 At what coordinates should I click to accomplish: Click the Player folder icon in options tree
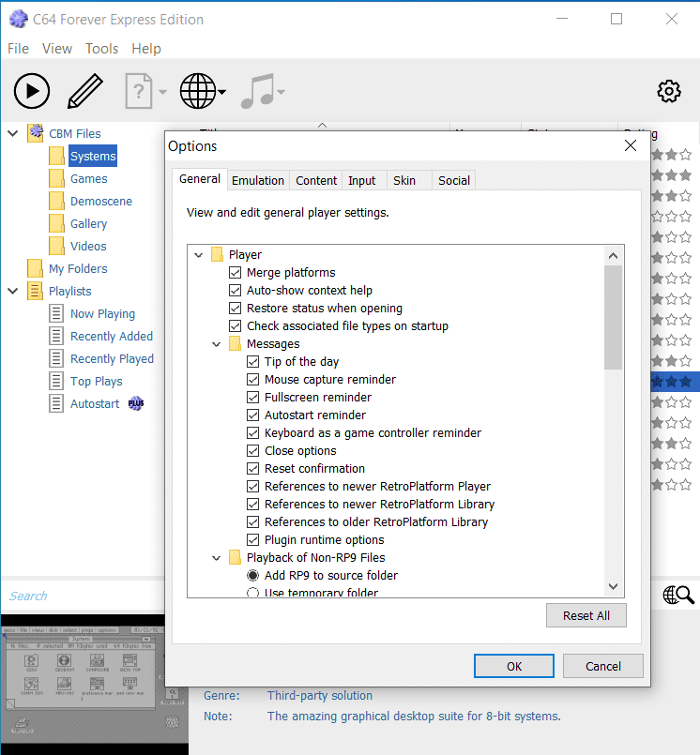click(x=218, y=254)
